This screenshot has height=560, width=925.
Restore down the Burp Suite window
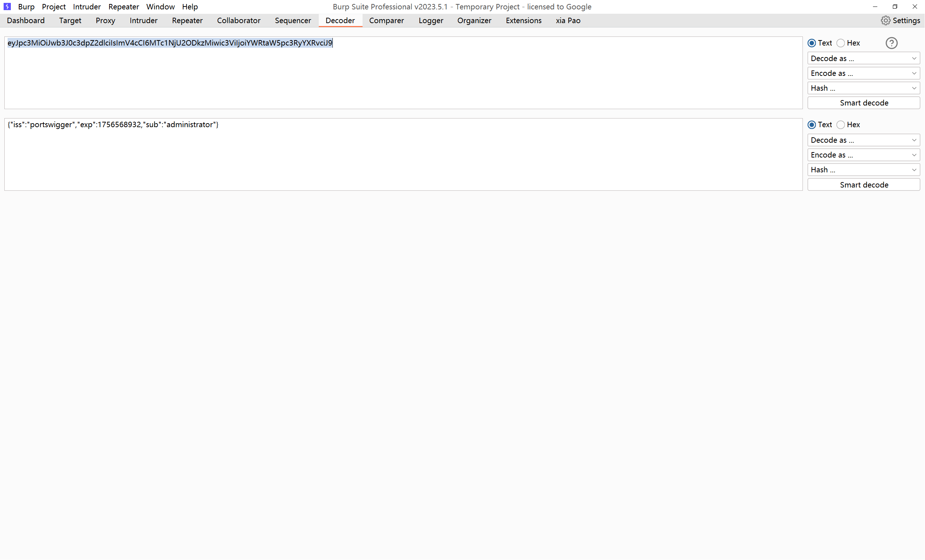895,7
